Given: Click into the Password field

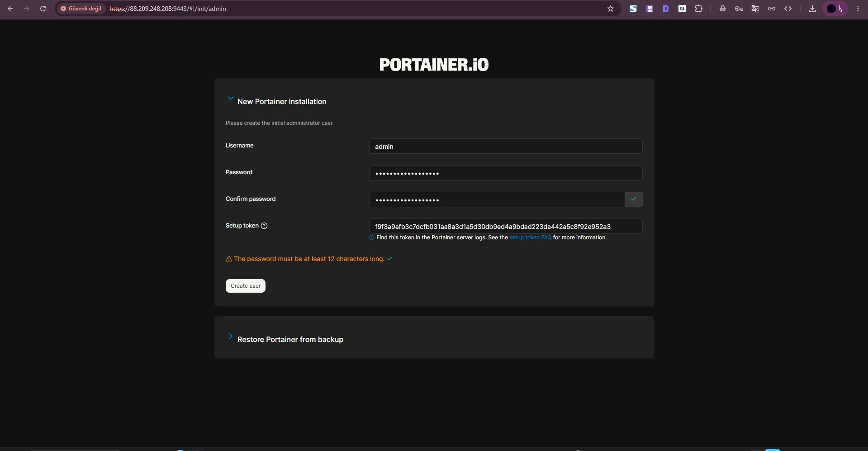Looking at the screenshot, I should (x=506, y=173).
